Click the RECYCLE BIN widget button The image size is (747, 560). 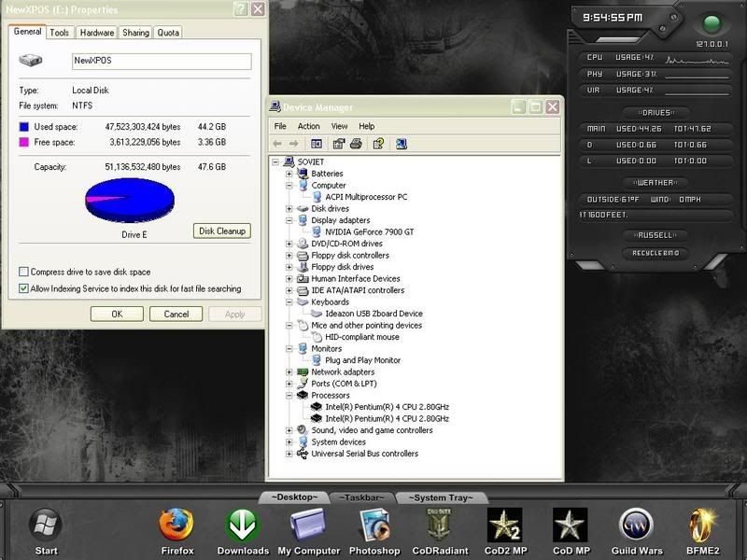click(655, 253)
